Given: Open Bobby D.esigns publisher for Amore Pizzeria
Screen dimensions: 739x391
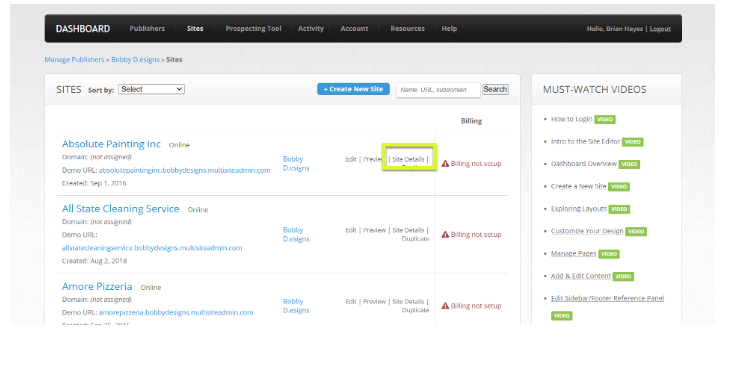Looking at the screenshot, I should point(296,306).
